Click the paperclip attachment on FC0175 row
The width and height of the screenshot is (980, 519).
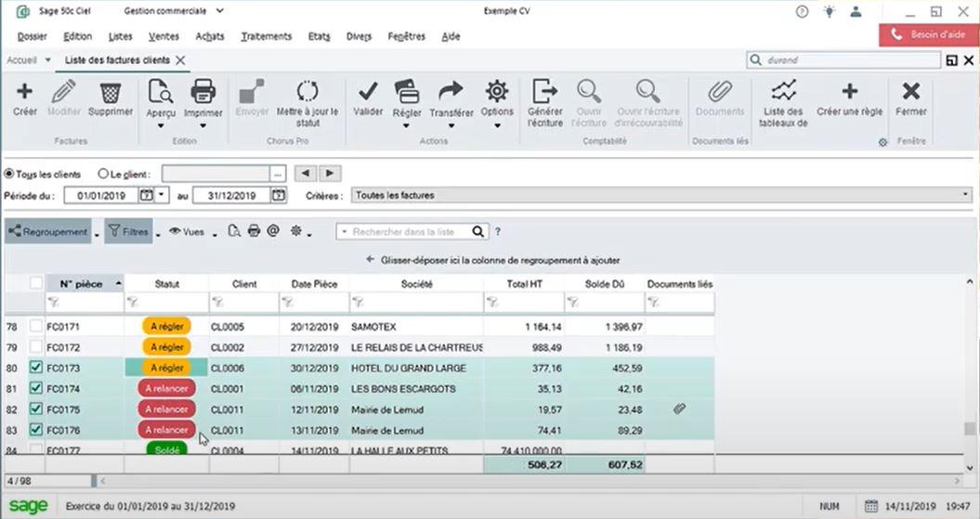point(679,409)
